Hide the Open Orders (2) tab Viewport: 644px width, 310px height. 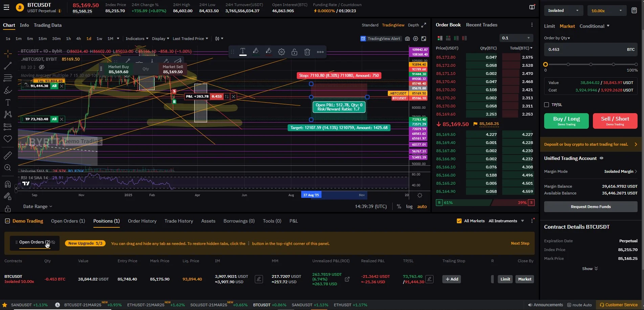point(53,242)
